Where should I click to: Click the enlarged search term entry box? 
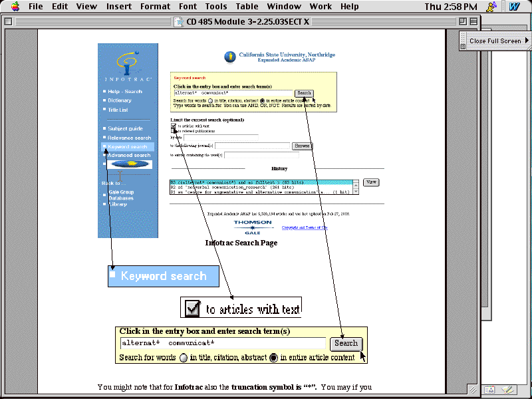coord(223,343)
